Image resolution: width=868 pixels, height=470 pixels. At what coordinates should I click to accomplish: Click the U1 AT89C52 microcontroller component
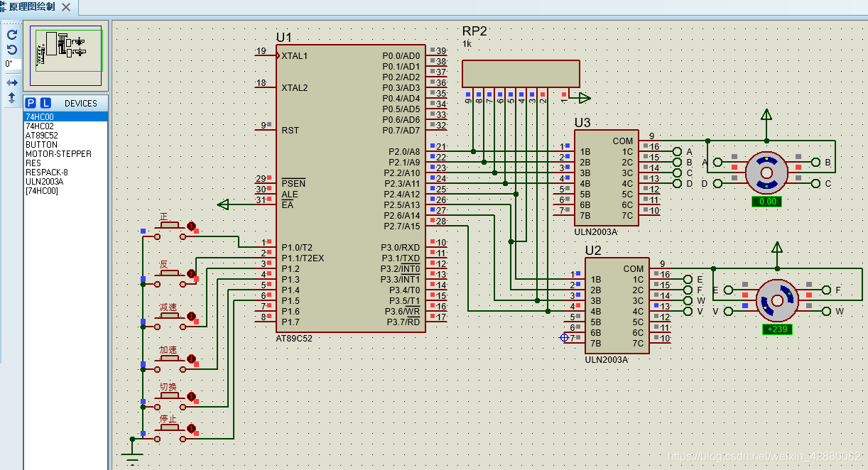(351, 188)
